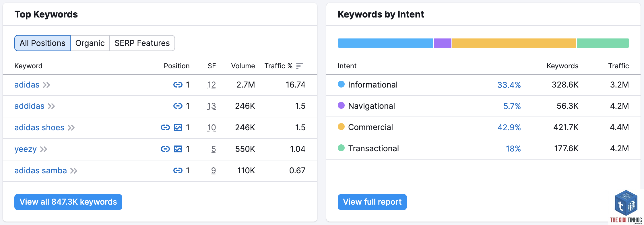Click View all 847.3K keywords button
This screenshot has height=225, width=644.
[x=68, y=202]
